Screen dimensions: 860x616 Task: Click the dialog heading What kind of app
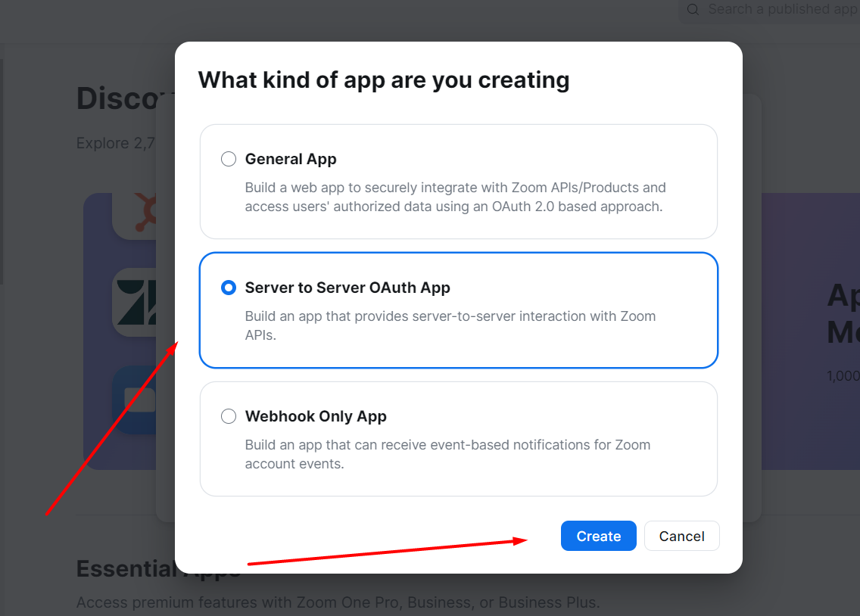click(384, 80)
